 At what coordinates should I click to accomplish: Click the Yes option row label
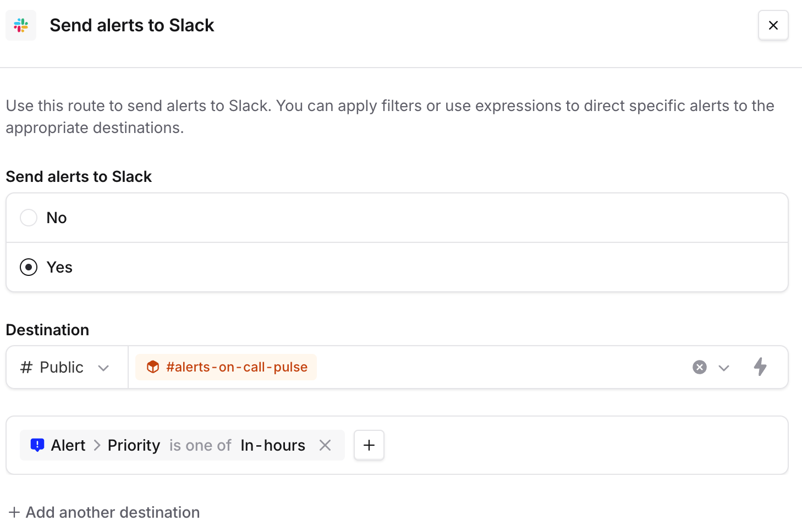point(59,267)
